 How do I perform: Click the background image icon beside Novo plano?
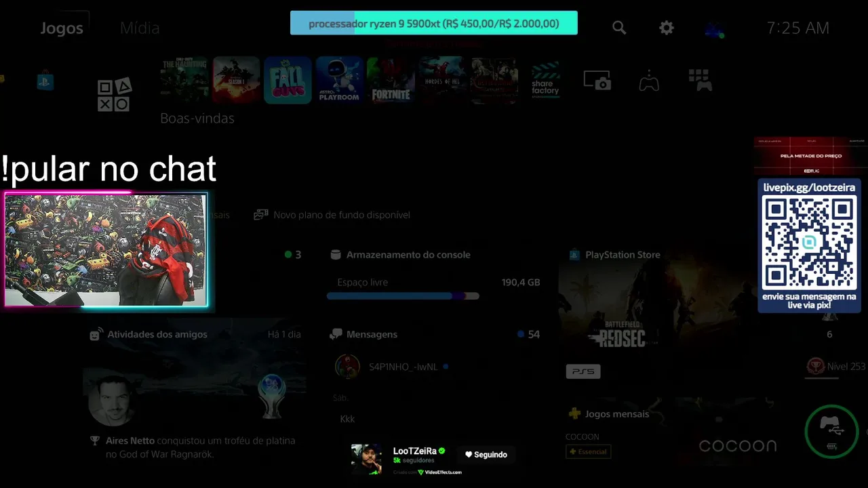[261, 215]
